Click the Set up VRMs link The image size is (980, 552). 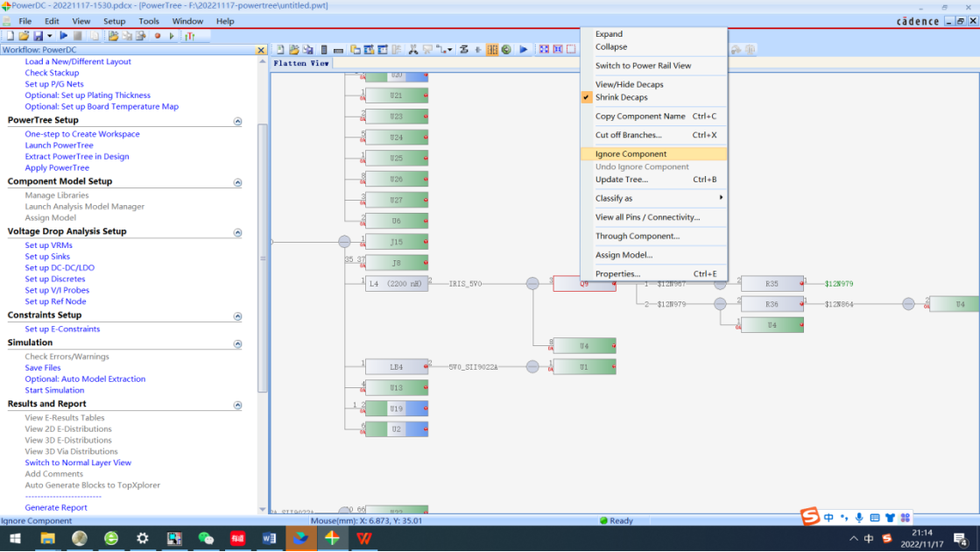(49, 245)
